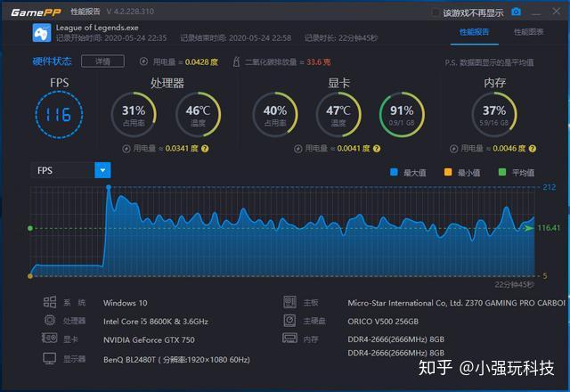Screen dimensions: 570x392
Task: Click ORICO V500 256GB text
Action: tap(383, 322)
